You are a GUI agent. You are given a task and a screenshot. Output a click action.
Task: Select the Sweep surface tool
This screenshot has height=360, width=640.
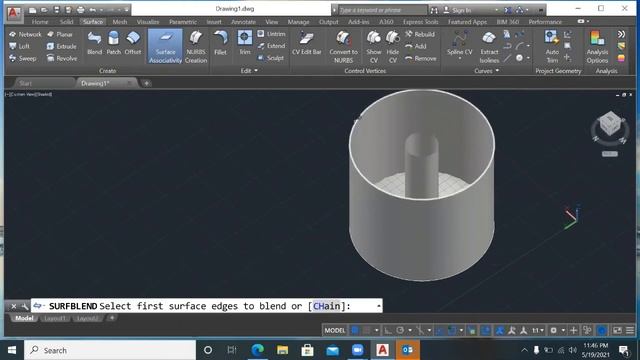22,58
